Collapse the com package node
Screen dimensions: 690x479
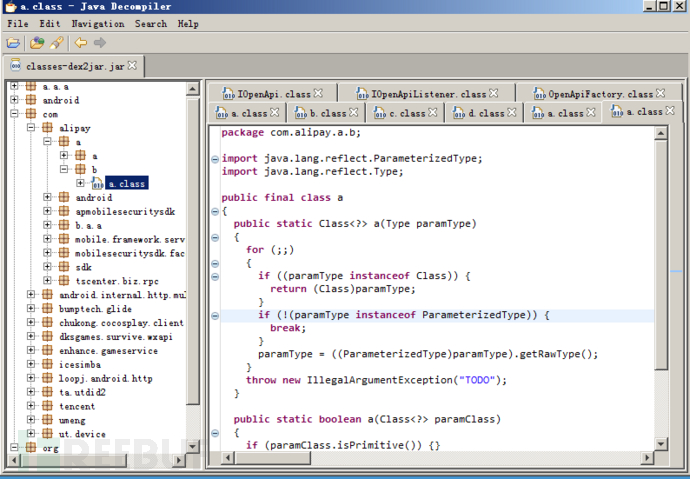point(15,113)
